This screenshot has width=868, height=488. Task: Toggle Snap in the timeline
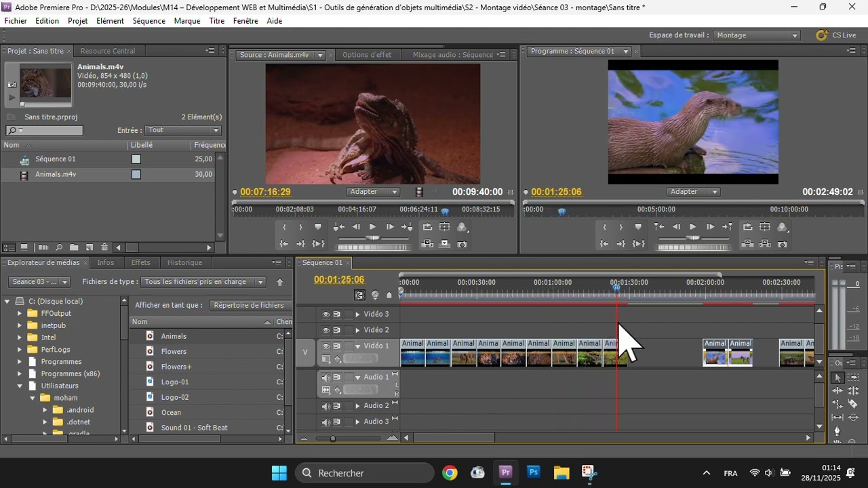tap(359, 295)
